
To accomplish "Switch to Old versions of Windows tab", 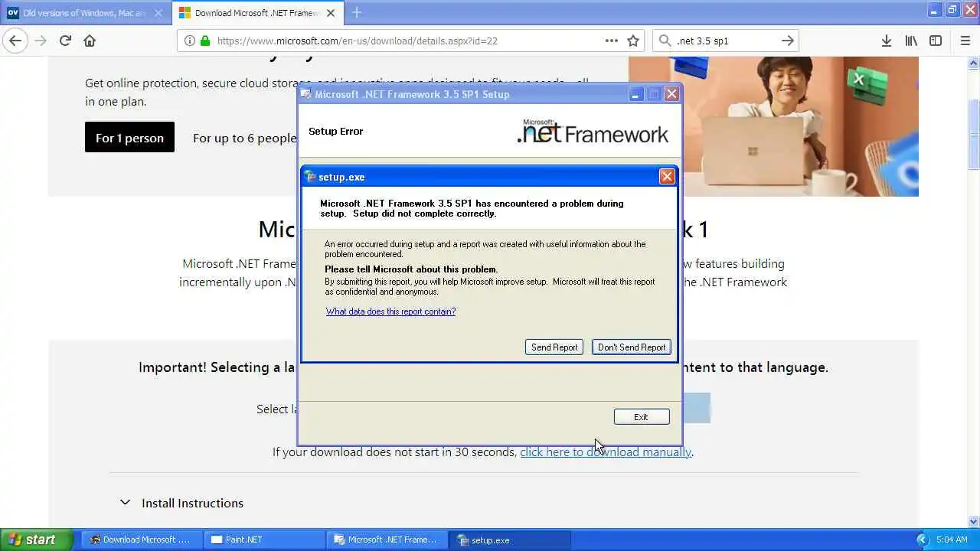I will (x=83, y=13).
